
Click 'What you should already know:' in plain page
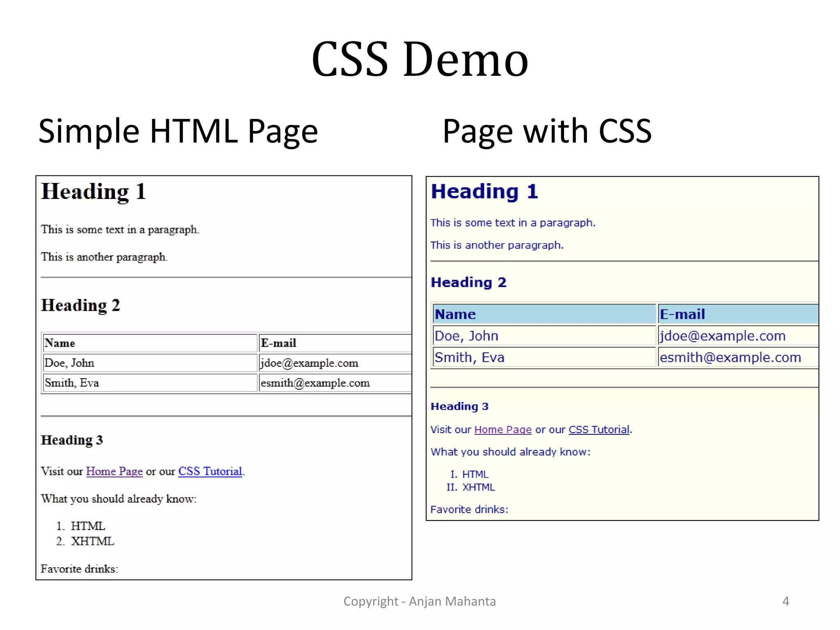tap(119, 499)
